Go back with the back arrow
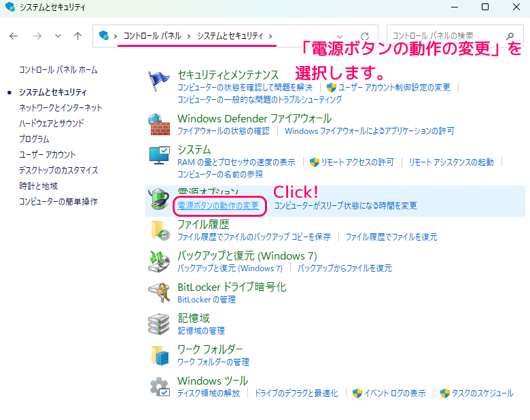This screenshot has height=420, width=530. (x=14, y=36)
